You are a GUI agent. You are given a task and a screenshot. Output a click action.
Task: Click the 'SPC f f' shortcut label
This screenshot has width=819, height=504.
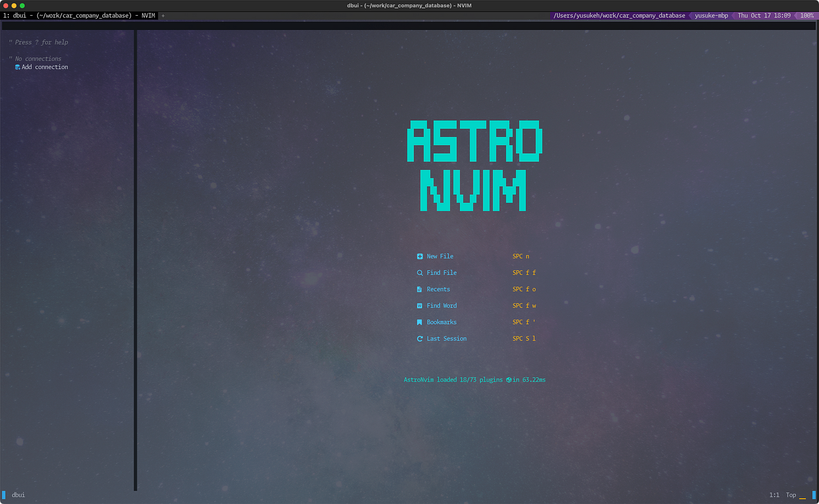pos(524,272)
